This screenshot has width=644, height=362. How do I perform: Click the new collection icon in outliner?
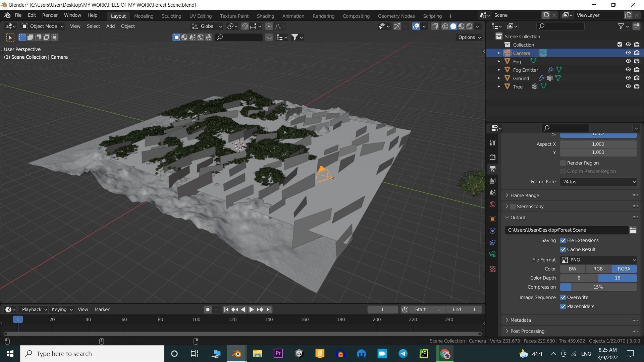(636, 26)
